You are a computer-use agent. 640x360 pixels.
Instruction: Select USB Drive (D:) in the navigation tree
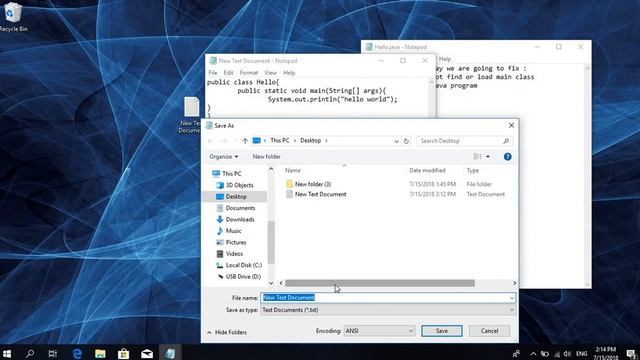tap(243, 277)
